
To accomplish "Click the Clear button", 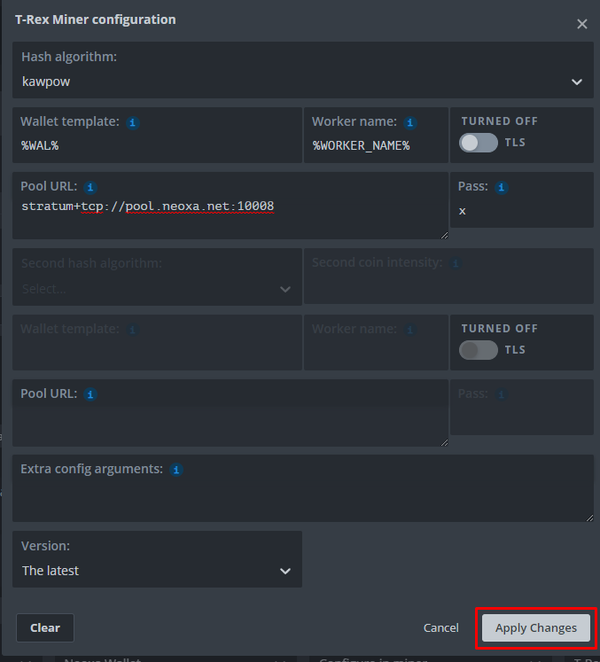I will coord(45,628).
